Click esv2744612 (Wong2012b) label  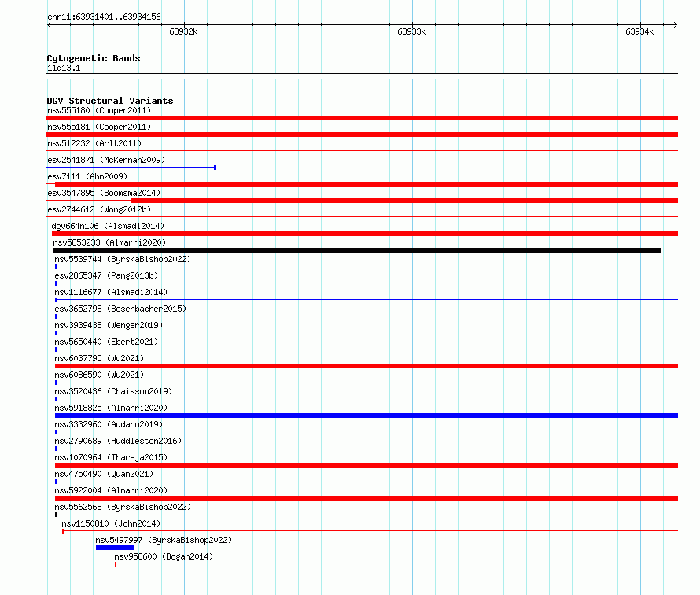click(99, 209)
